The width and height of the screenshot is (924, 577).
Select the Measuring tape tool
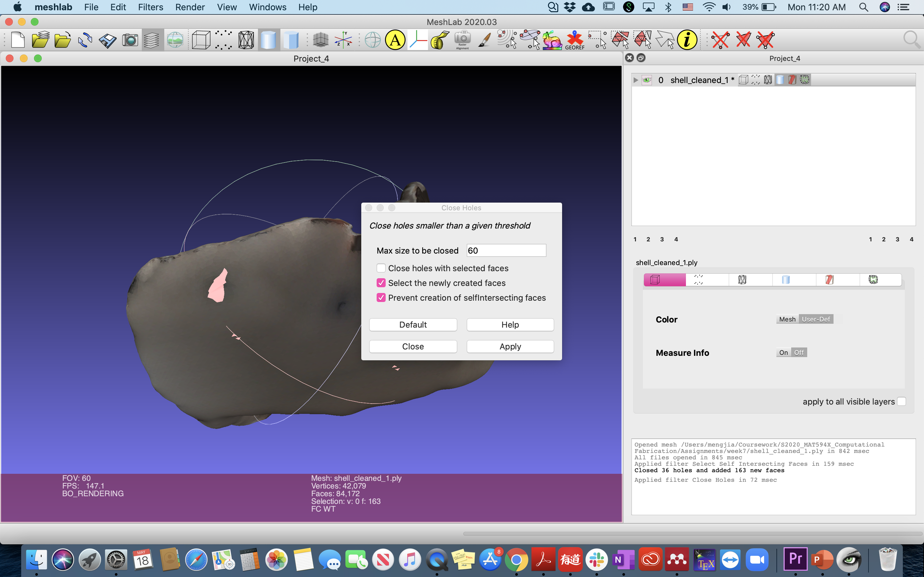(x=440, y=40)
